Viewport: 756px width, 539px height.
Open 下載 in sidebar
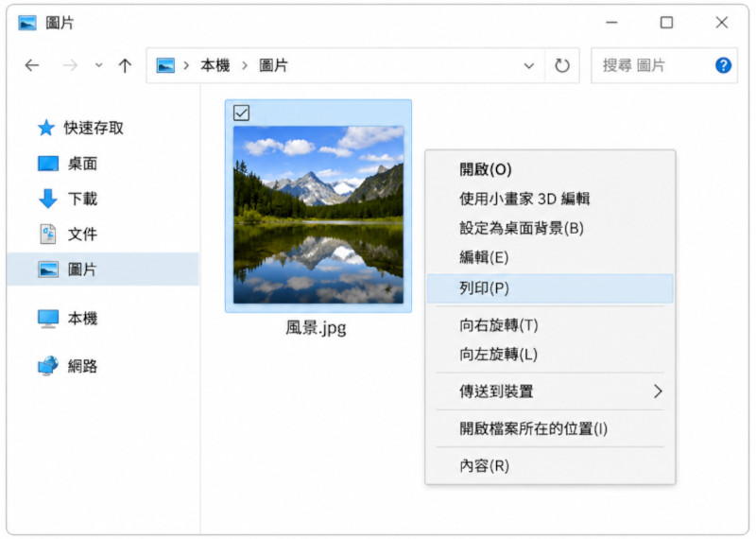coord(82,199)
